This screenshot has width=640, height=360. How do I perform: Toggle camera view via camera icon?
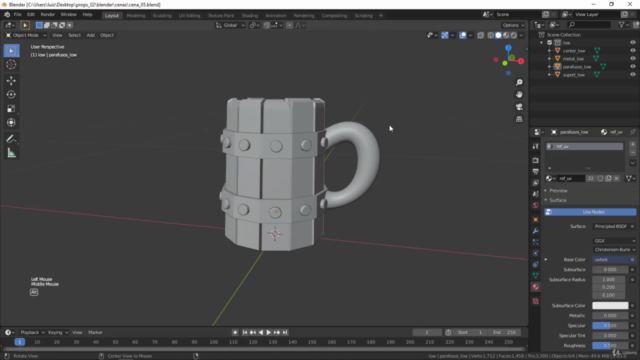coord(519,107)
